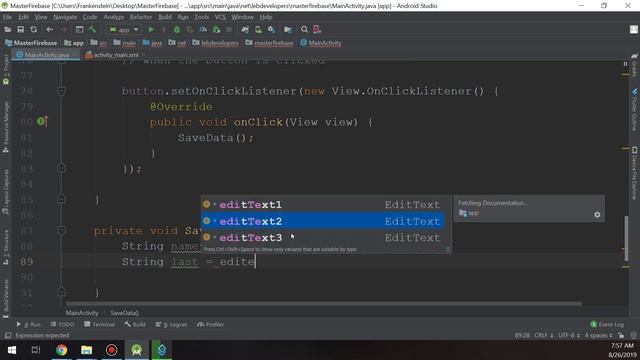Open the Event Log
Viewport: 640px width, 360px height.
(607, 324)
